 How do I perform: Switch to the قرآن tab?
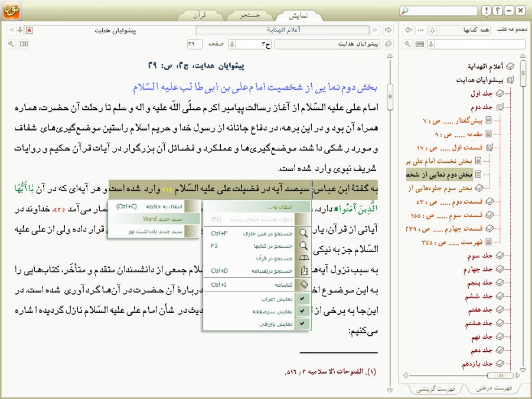[200, 15]
